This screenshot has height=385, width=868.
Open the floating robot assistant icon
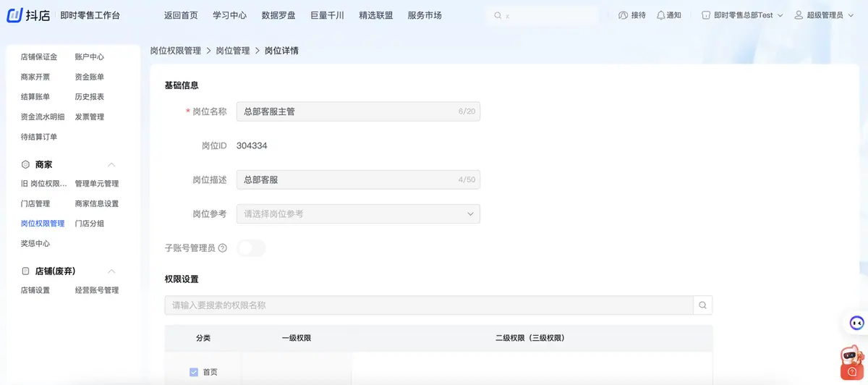856,323
